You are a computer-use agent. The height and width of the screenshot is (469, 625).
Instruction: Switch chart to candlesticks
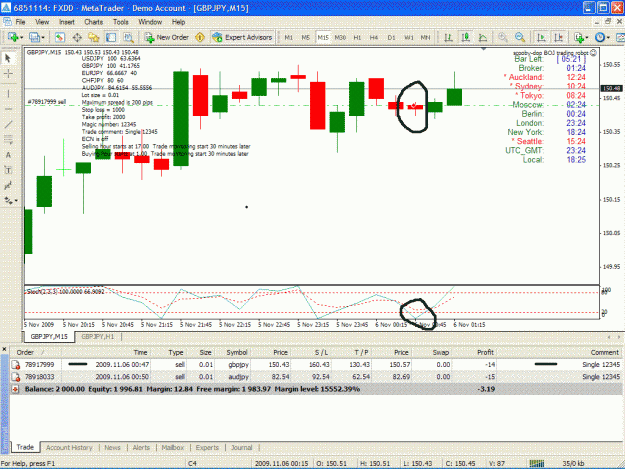(465, 37)
